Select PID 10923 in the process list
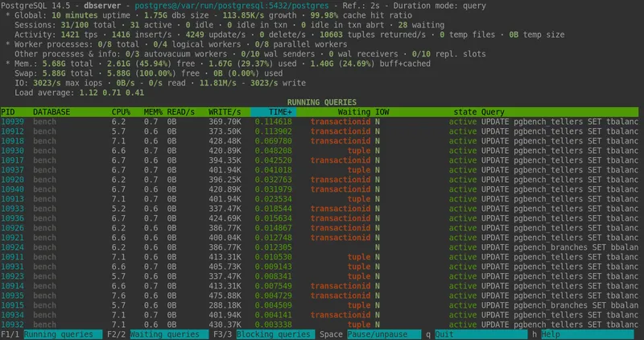 click(12, 276)
